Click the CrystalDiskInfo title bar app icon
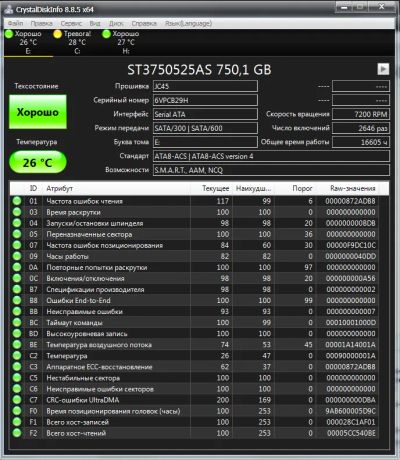 tap(8, 10)
